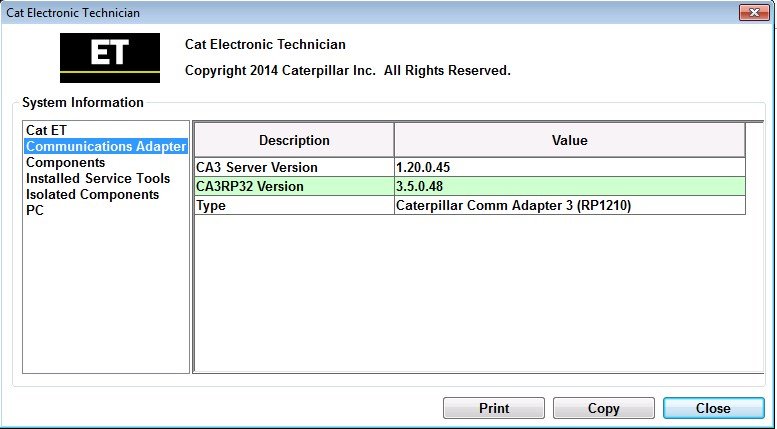Click the Print button
Viewport: 777px width, 429px height.
click(x=494, y=408)
